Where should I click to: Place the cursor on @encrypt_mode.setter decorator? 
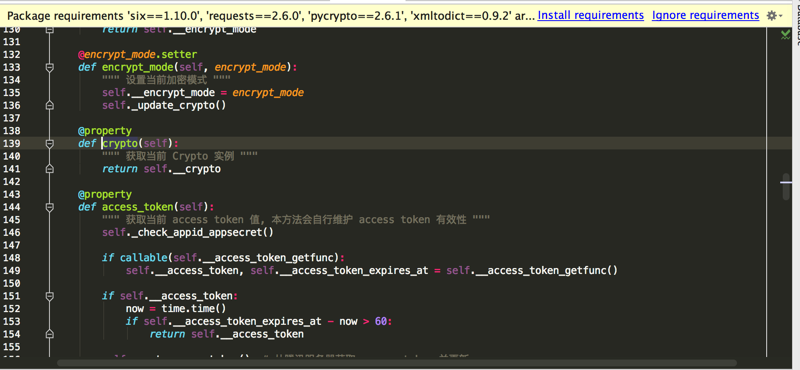coord(137,55)
